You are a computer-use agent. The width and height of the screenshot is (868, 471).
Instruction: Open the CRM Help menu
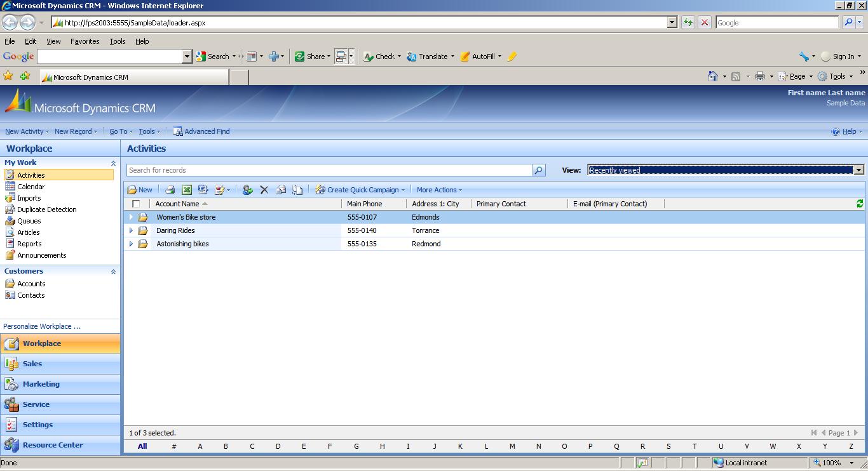point(847,131)
